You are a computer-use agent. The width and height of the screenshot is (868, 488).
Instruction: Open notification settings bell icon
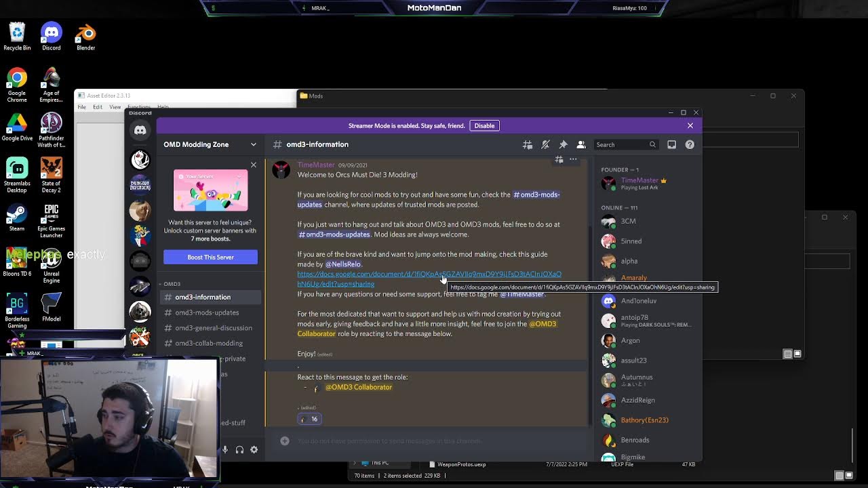545,144
